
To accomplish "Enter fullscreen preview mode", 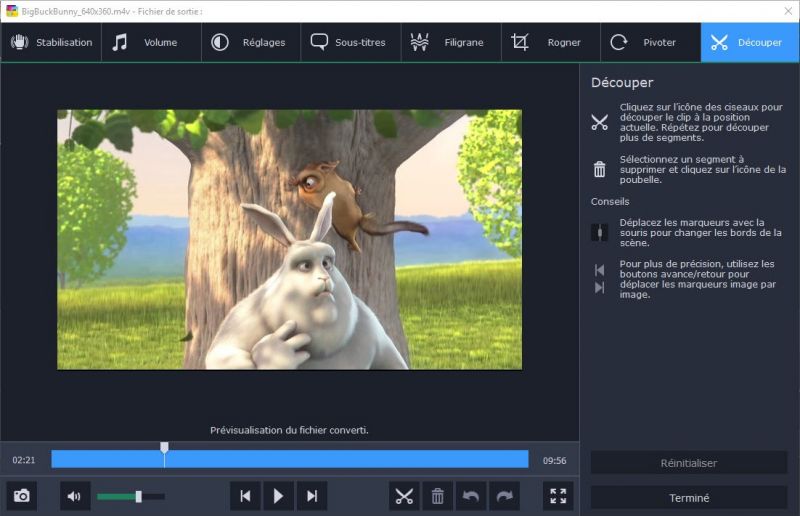I will 558,496.
